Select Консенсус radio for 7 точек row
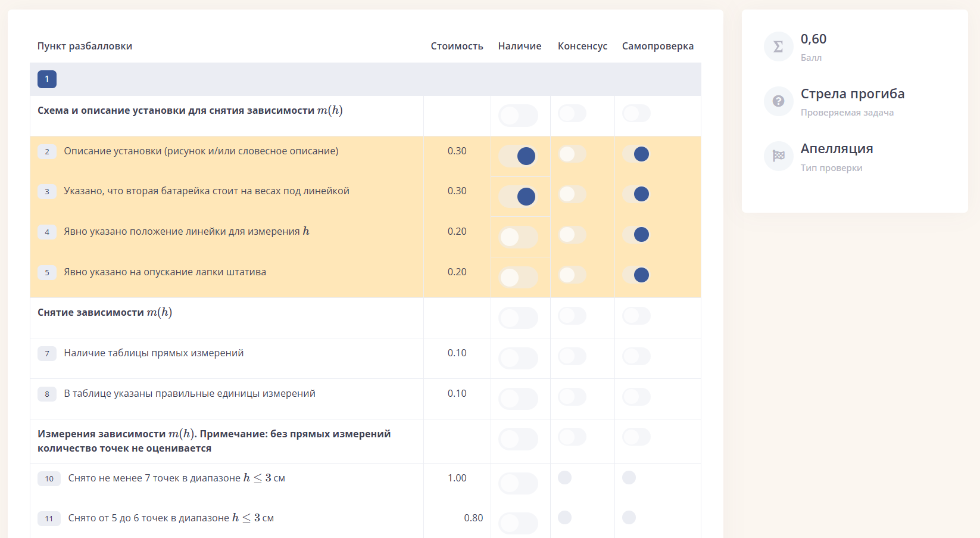The height and width of the screenshot is (538, 980). pos(565,477)
